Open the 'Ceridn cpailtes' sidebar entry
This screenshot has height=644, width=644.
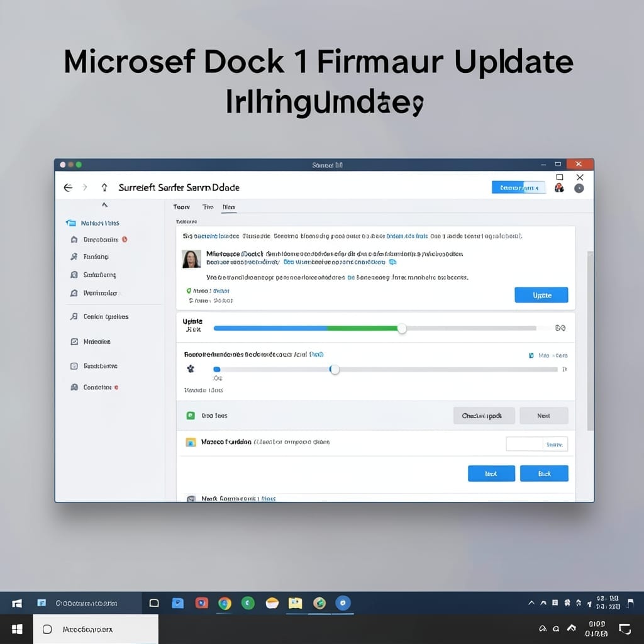click(99, 317)
